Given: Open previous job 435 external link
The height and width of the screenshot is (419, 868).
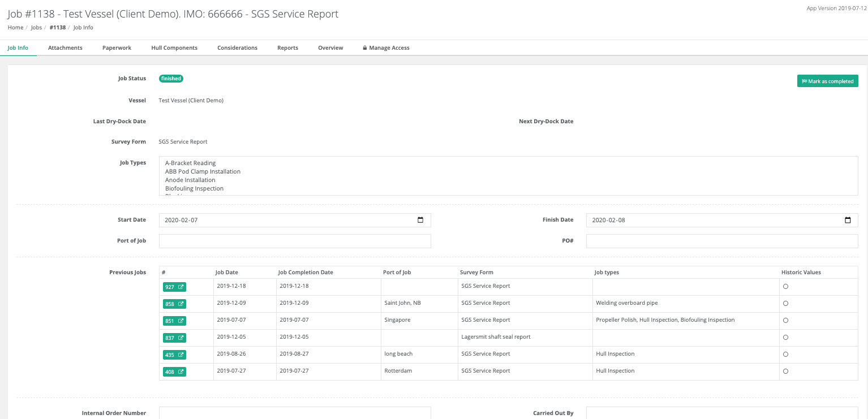Looking at the screenshot, I should 174,355.
